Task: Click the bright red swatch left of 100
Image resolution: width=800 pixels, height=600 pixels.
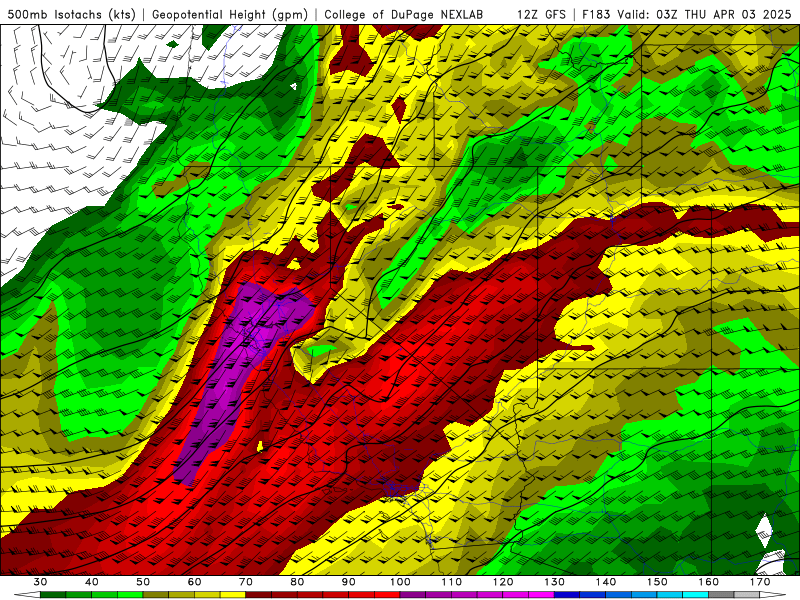Action: 388,595
